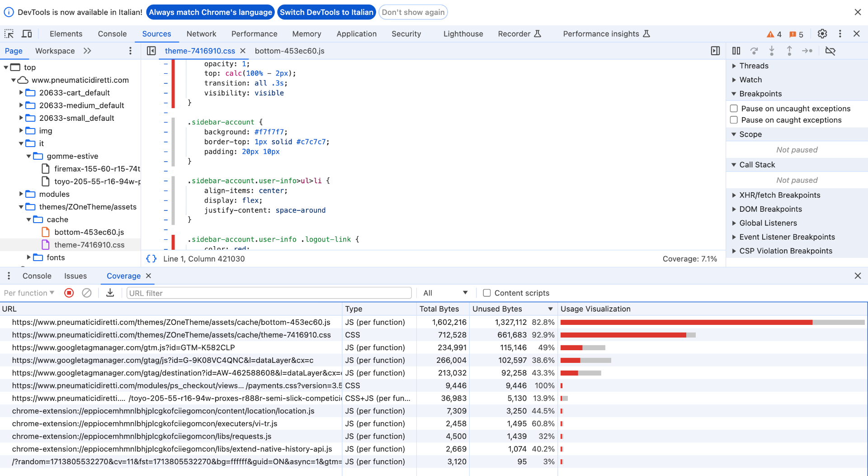The width and height of the screenshot is (868, 476).
Task: Click the Don't show again button
Action: (x=413, y=12)
